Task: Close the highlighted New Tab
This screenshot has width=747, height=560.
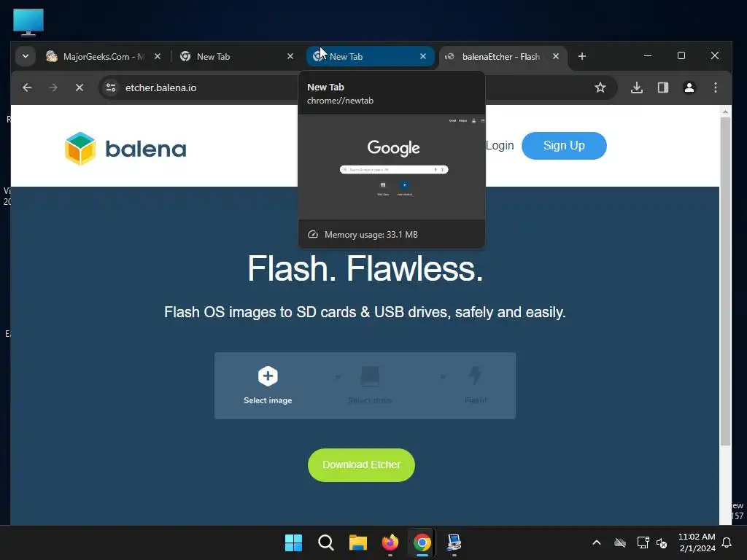Action: [423, 56]
